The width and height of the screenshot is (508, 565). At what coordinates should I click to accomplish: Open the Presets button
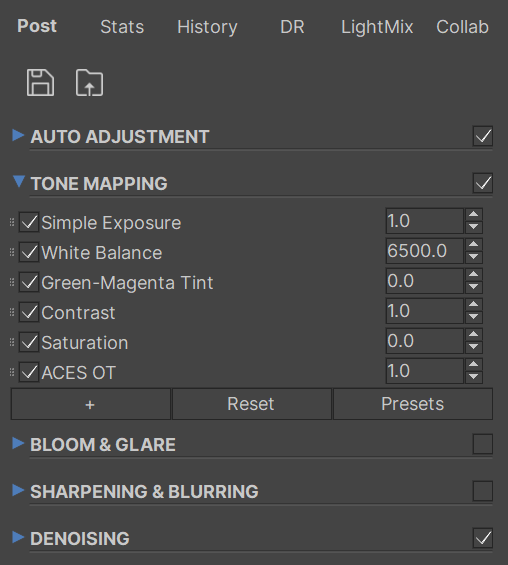(413, 404)
